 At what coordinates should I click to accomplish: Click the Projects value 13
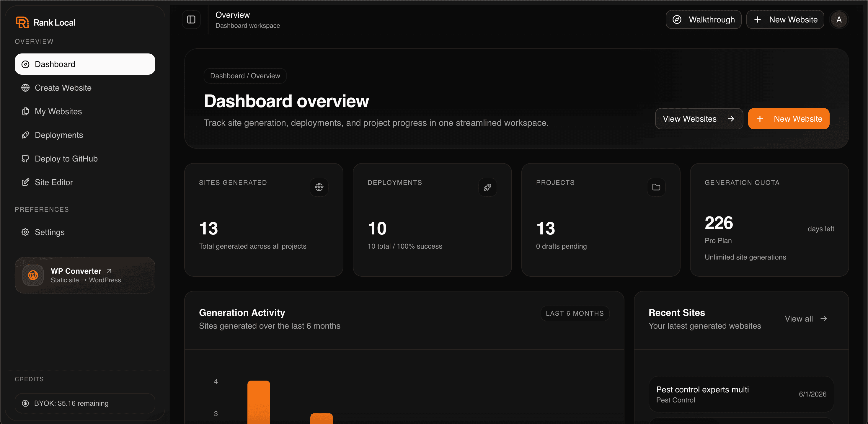(546, 229)
